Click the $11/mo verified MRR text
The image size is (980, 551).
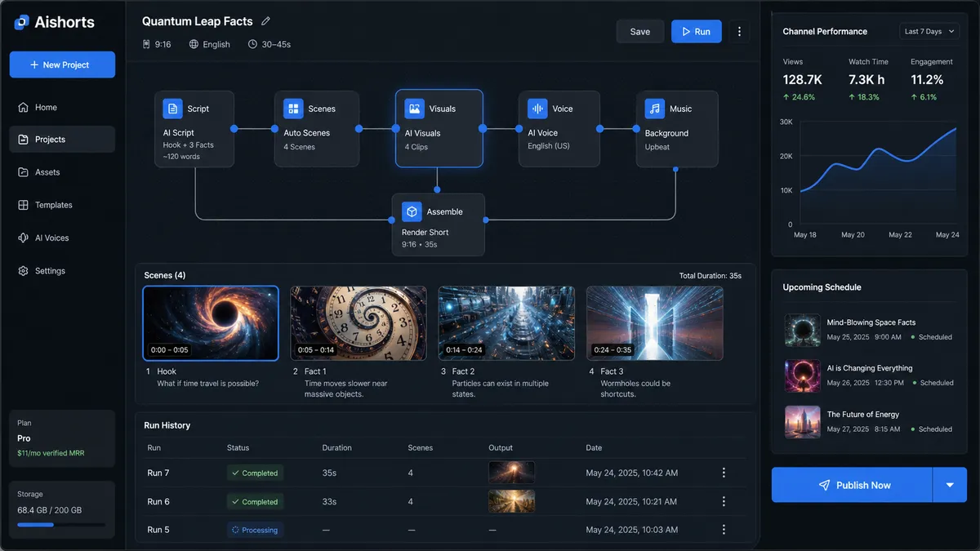coord(51,453)
